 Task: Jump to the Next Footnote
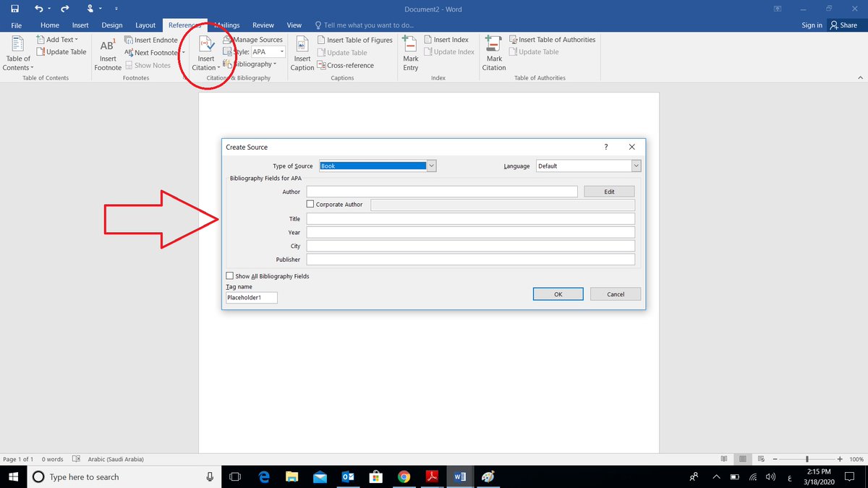pos(151,53)
